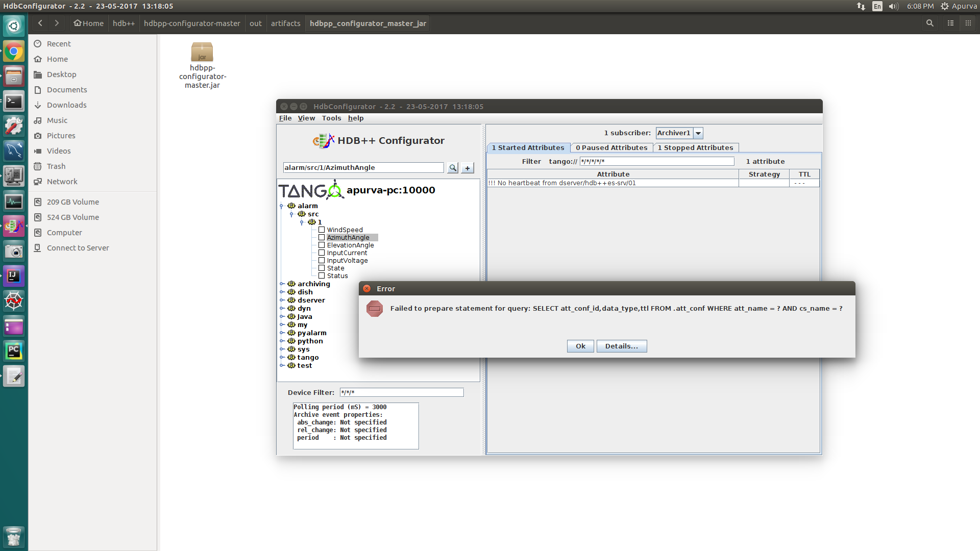This screenshot has height=551, width=980.
Task: Click the Strategy column header
Action: tap(764, 174)
